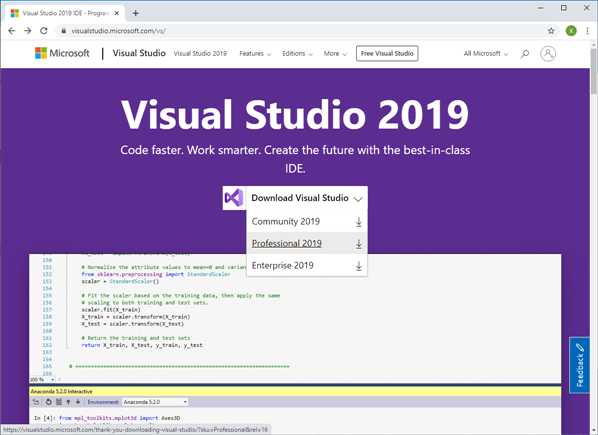Open the More navigation menu
The width and height of the screenshot is (598, 435).
(335, 54)
